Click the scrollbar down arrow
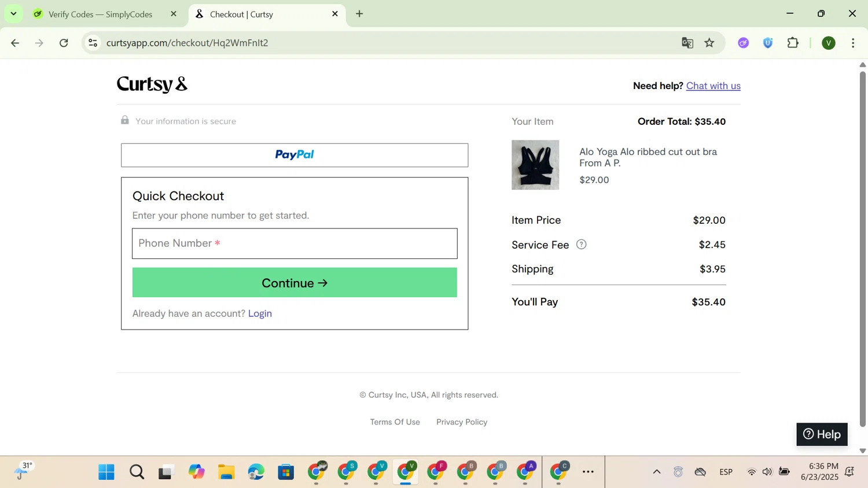The height and width of the screenshot is (488, 868). [863, 451]
